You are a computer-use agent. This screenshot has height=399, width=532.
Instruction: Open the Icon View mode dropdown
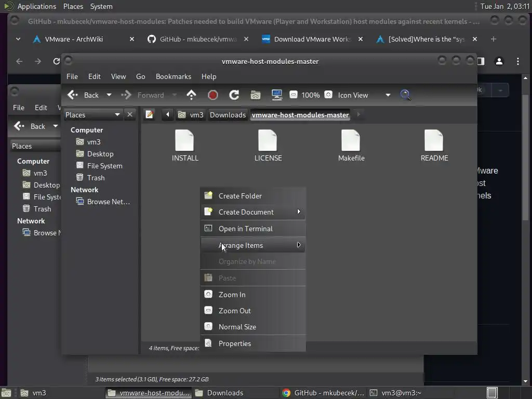(x=364, y=95)
